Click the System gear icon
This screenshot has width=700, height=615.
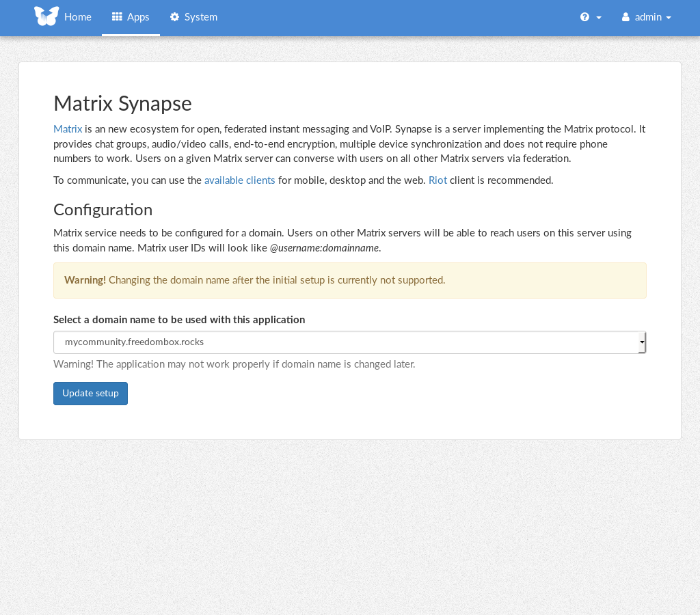(174, 17)
